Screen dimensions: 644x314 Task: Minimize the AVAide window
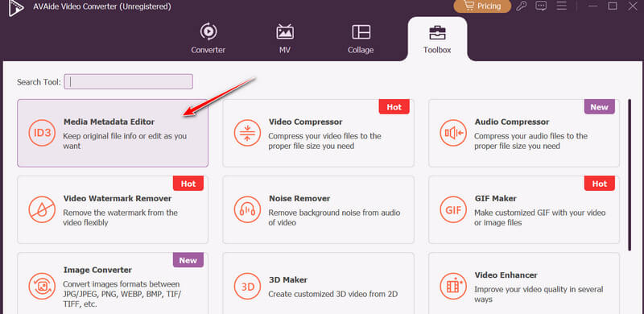[x=592, y=6]
